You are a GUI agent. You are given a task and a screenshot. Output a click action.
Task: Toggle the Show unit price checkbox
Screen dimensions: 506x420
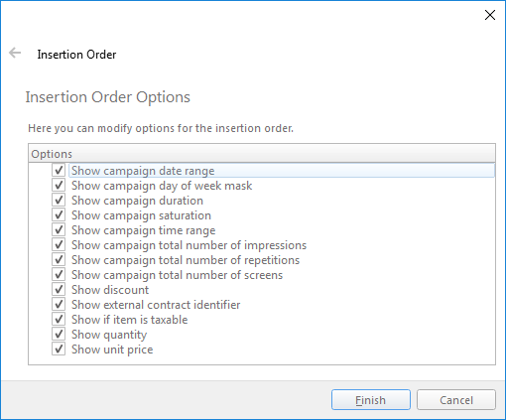point(59,350)
